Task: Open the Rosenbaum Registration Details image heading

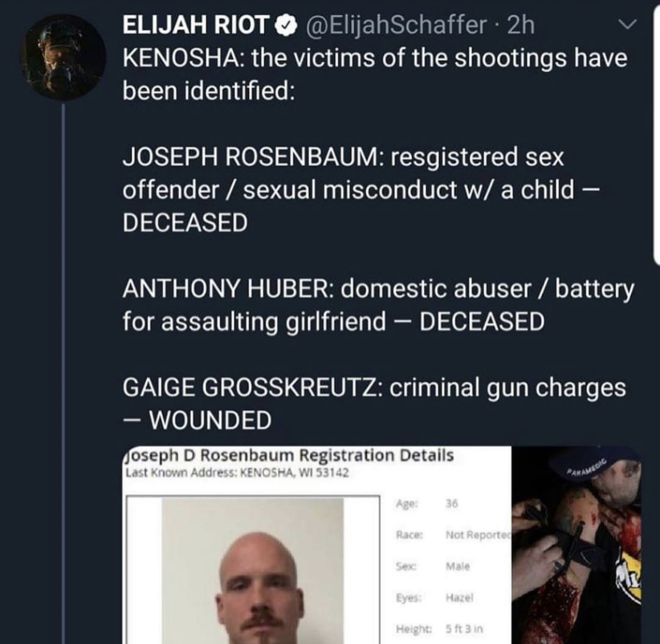Action: point(290,456)
